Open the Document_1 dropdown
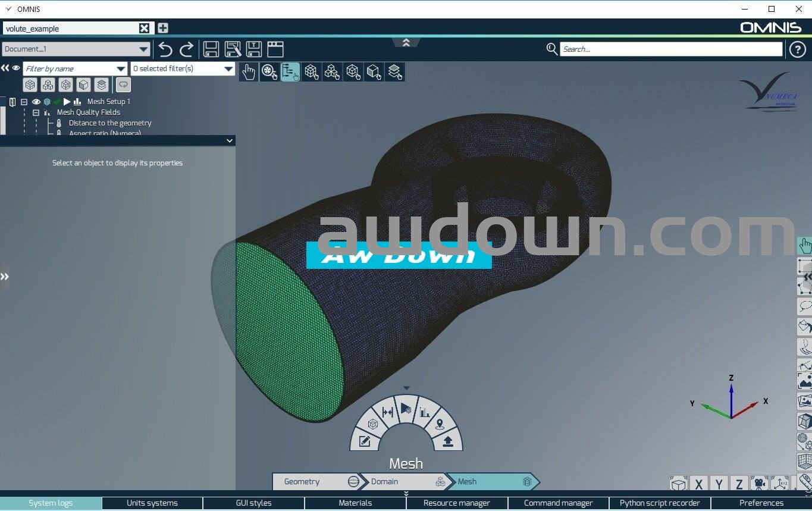Screen dimensions: 812x511 click(x=143, y=49)
